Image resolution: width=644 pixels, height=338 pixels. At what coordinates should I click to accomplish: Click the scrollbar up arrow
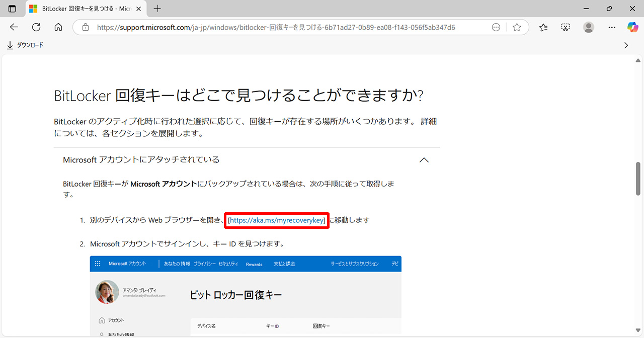coord(639,60)
